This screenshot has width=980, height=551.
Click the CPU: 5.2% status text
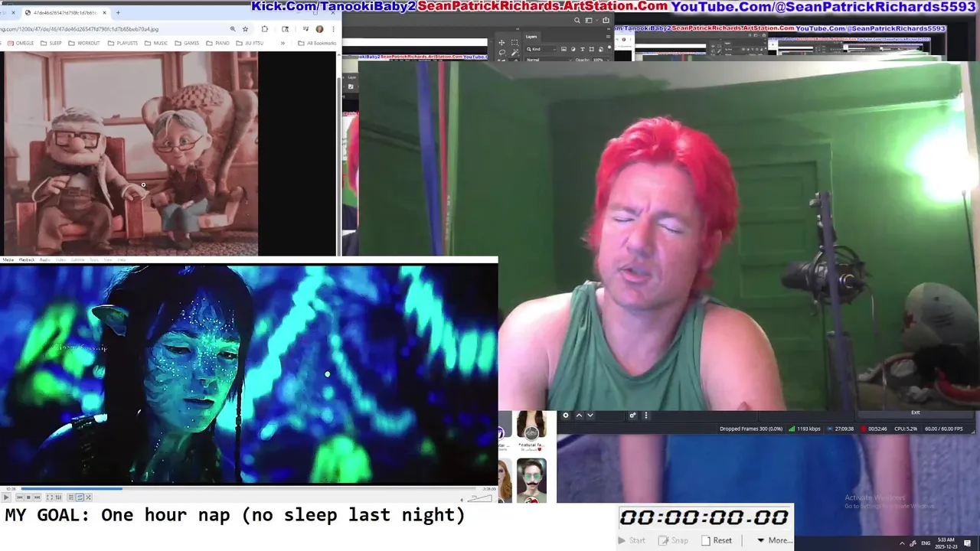905,429
